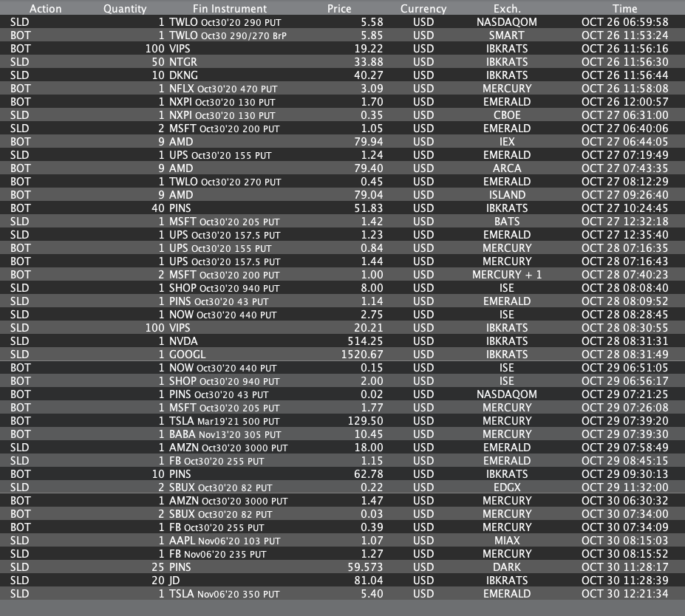Click the NVDA instrument cell
This screenshot has height=616, width=685.
click(x=183, y=341)
